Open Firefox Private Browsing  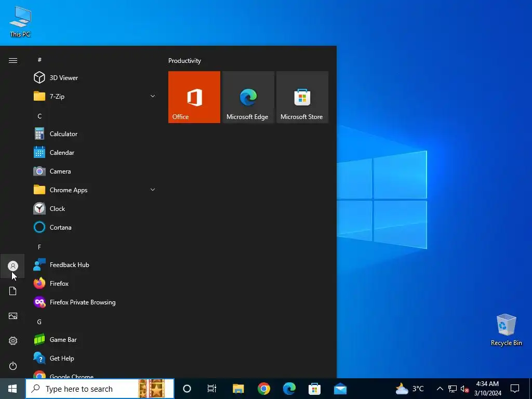95,302
